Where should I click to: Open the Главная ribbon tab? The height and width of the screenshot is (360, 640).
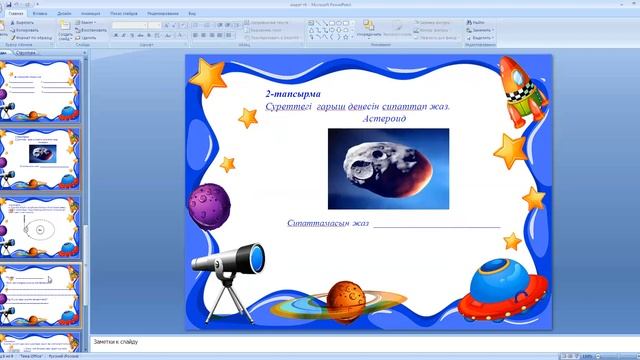click(16, 13)
